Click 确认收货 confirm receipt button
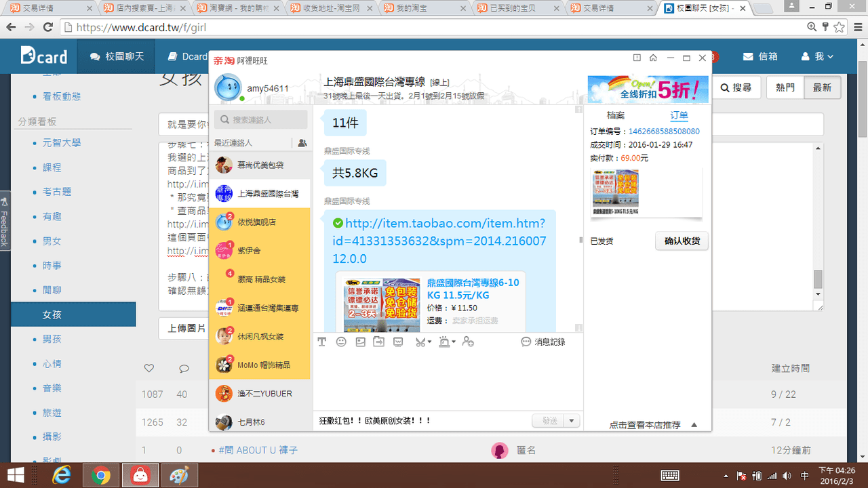Viewport: 868px width, 488px height. [682, 241]
